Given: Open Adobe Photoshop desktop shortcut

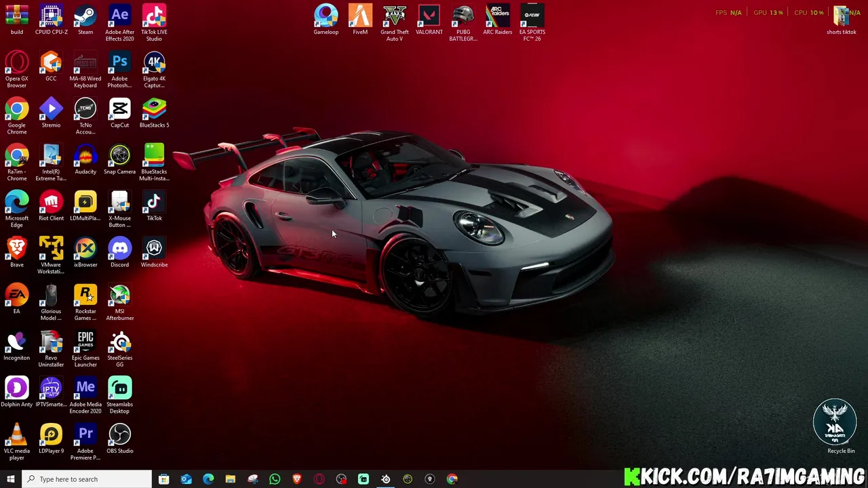Looking at the screenshot, I should pos(119,69).
